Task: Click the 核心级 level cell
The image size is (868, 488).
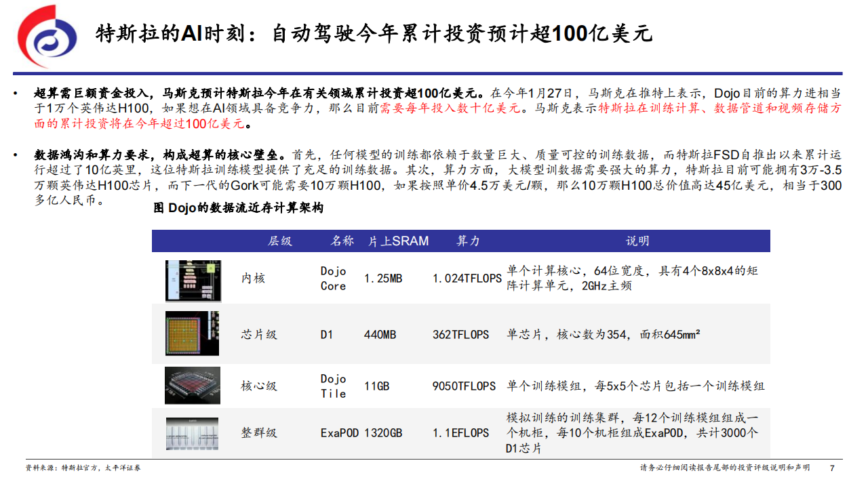Action: (259, 386)
